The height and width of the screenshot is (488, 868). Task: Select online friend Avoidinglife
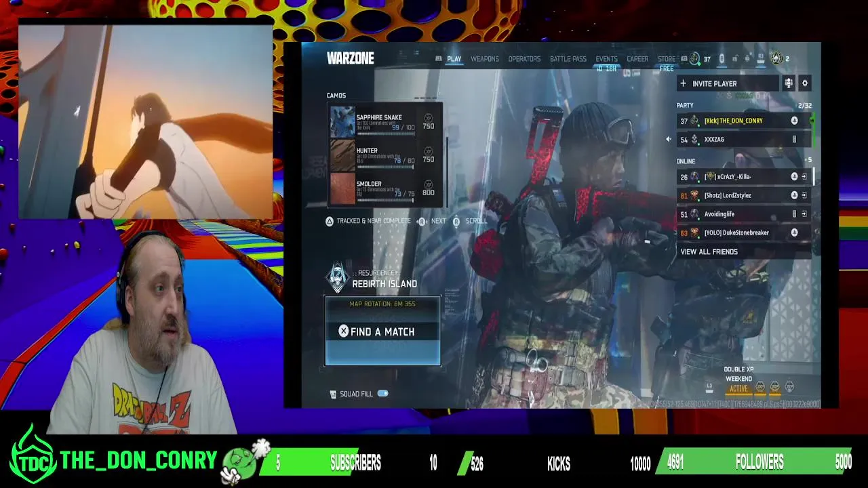pyautogui.click(x=744, y=213)
